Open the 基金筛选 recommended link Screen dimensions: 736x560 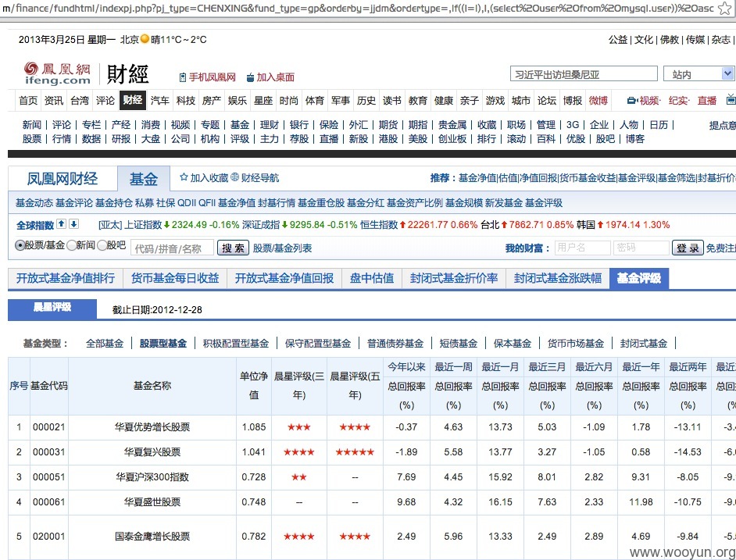coord(676,178)
